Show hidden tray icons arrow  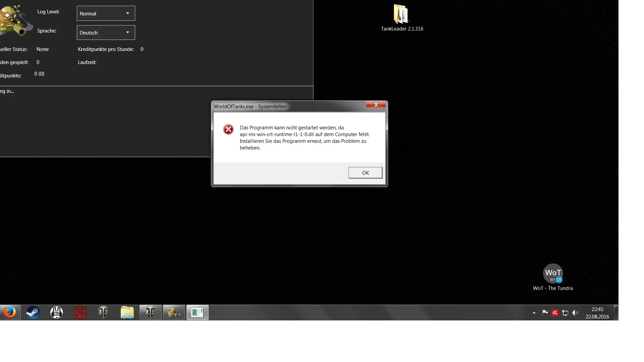534,313
